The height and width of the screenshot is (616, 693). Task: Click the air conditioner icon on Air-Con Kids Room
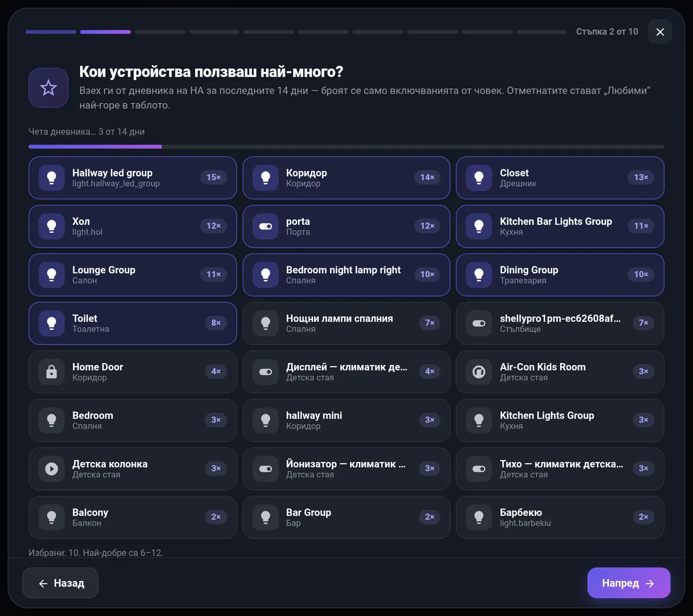[479, 372]
